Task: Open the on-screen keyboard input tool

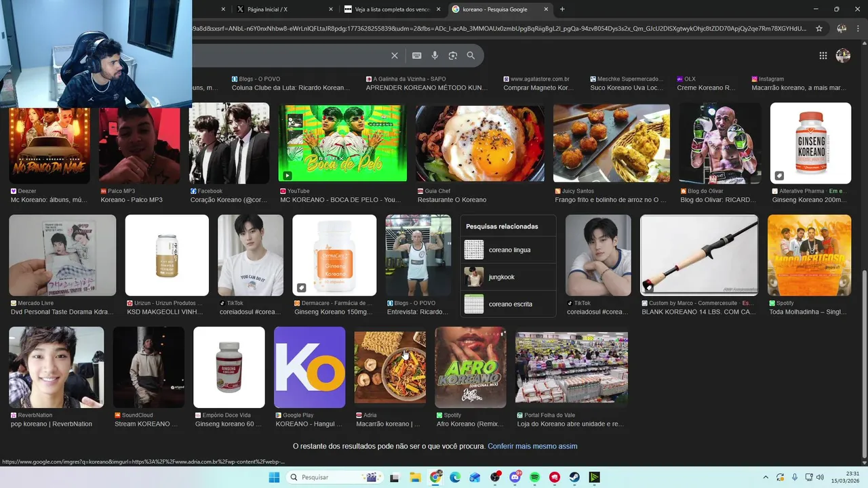Action: coord(416,56)
